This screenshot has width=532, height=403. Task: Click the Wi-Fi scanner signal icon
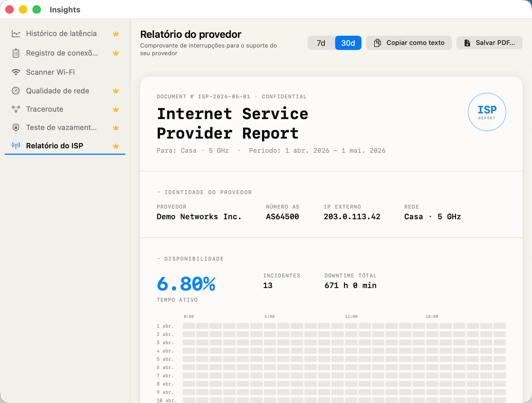pos(16,72)
